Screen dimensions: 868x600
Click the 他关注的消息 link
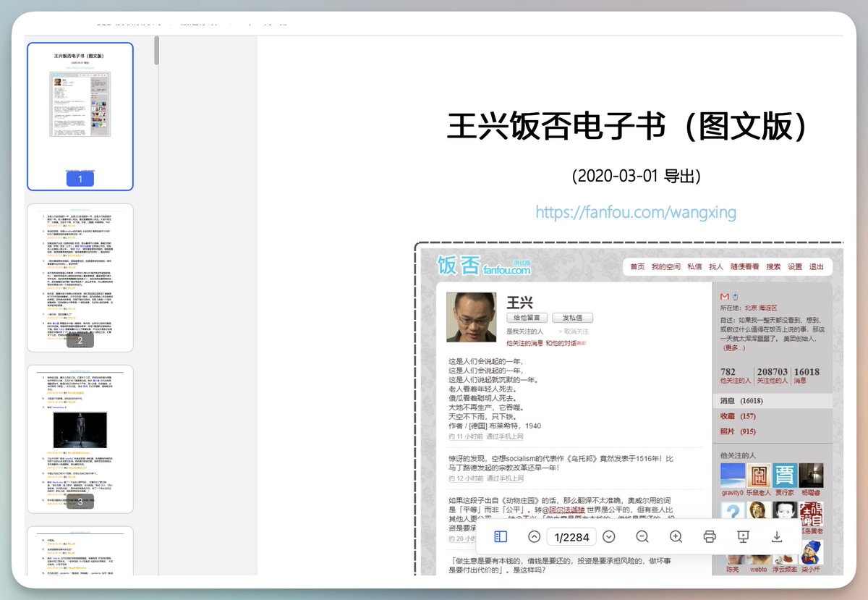[x=524, y=343]
